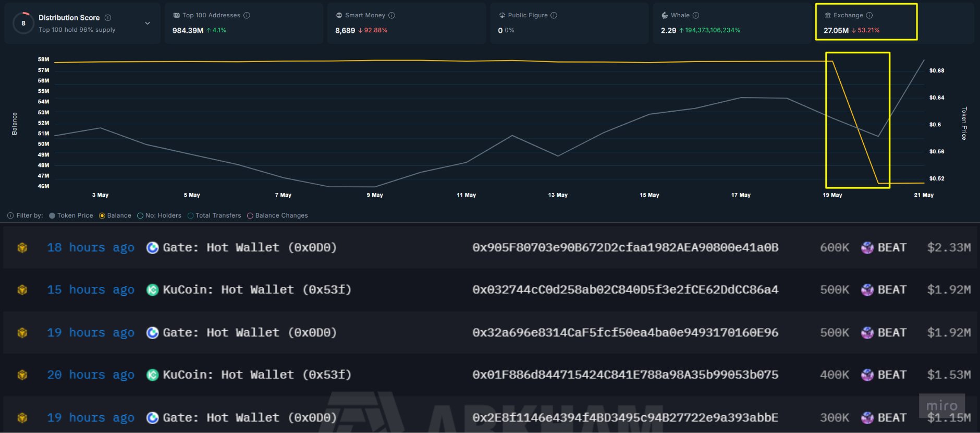Image resolution: width=980 pixels, height=433 pixels.
Task: Click the Gate logo in the 0x32a696 address row
Action: click(152, 333)
